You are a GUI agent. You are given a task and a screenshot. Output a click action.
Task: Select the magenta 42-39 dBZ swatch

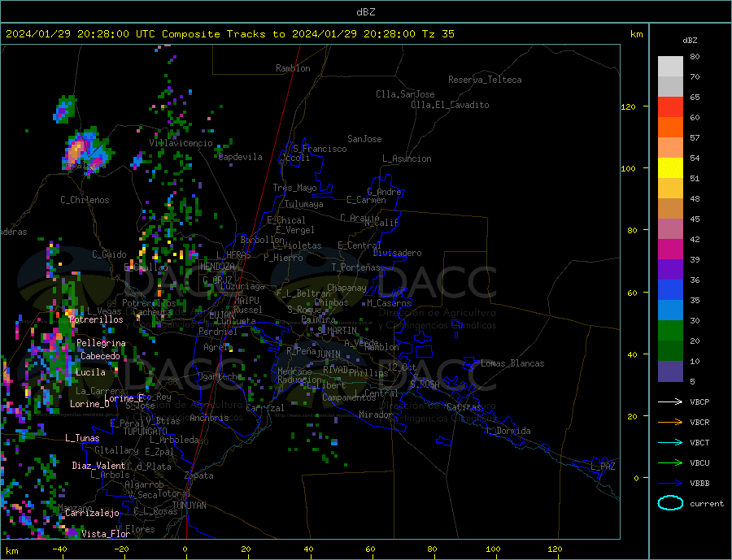click(670, 250)
